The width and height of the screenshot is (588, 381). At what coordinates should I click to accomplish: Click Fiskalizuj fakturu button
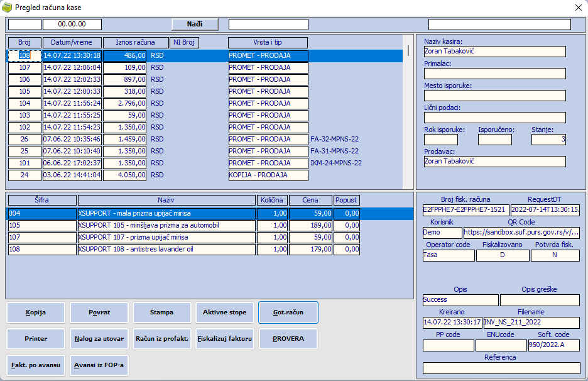click(x=225, y=339)
